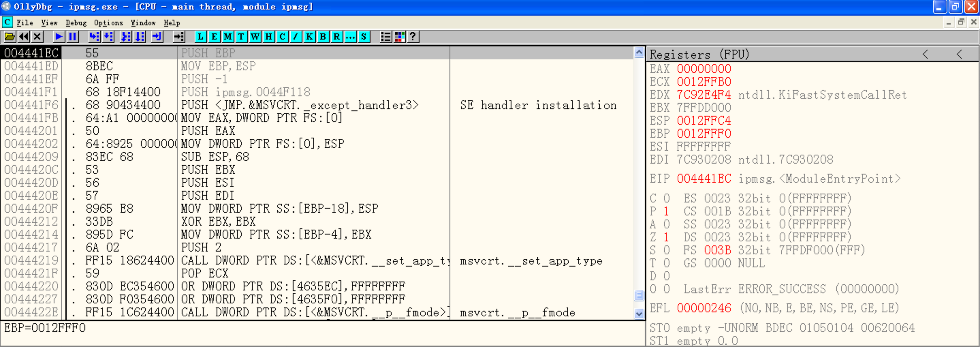Select the EAX register value 00000000
The image size is (980, 347).
704,69
